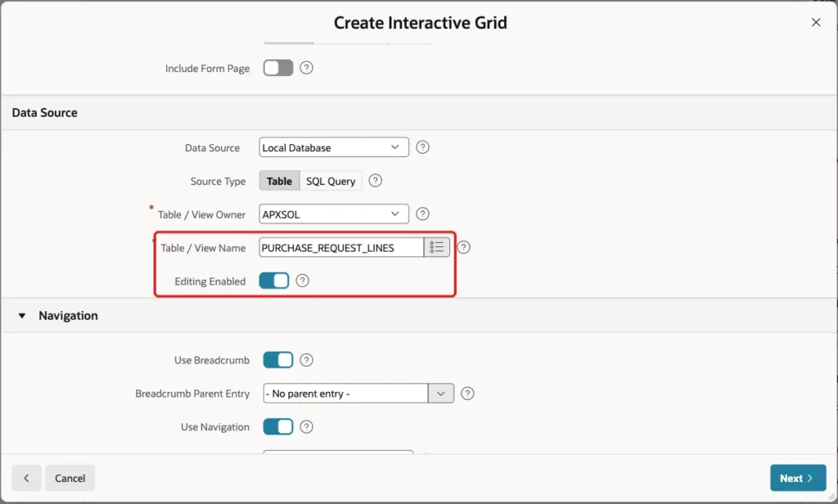This screenshot has width=838, height=504.
Task: Open help for Include Form Page
Action: point(306,68)
